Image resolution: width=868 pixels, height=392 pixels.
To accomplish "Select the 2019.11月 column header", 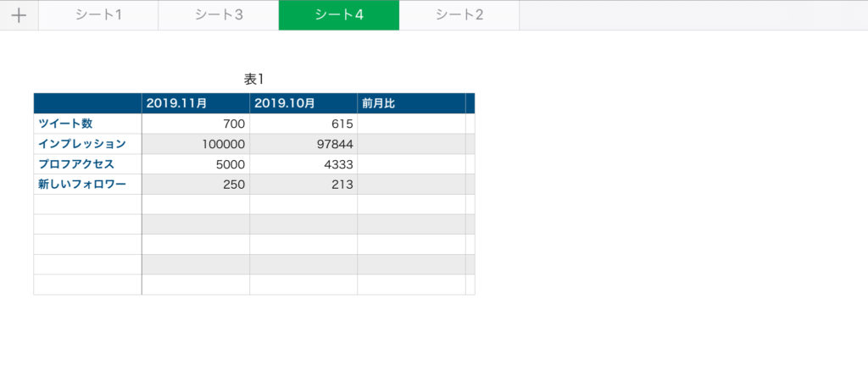I will pos(196,103).
